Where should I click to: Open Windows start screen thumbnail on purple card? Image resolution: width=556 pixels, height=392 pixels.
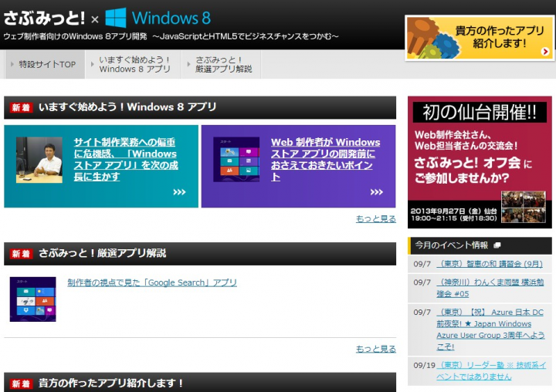236,160
